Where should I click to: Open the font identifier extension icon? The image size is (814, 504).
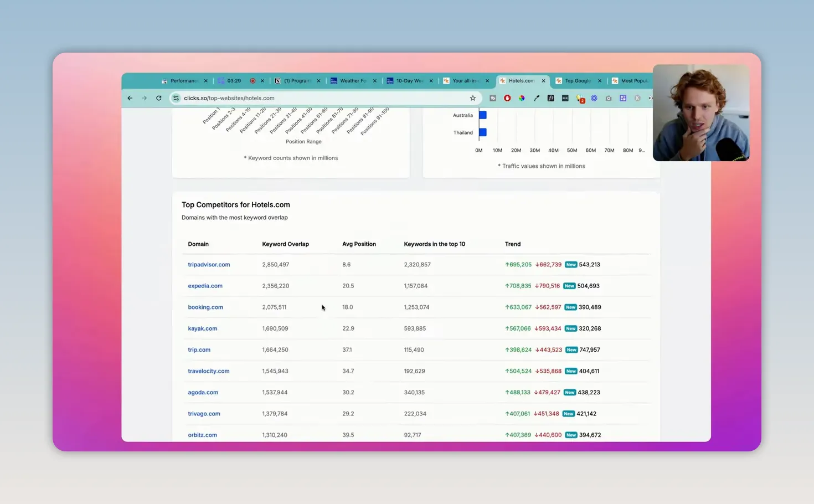[550, 98]
